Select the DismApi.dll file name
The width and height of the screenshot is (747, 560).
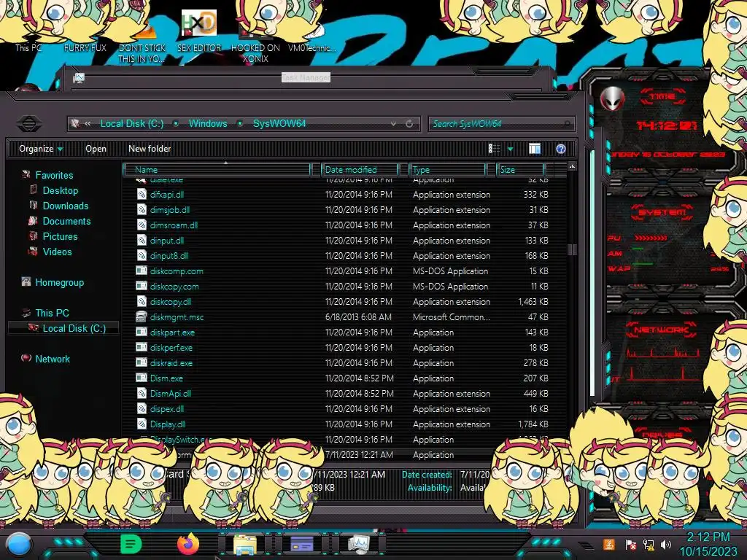(x=171, y=394)
